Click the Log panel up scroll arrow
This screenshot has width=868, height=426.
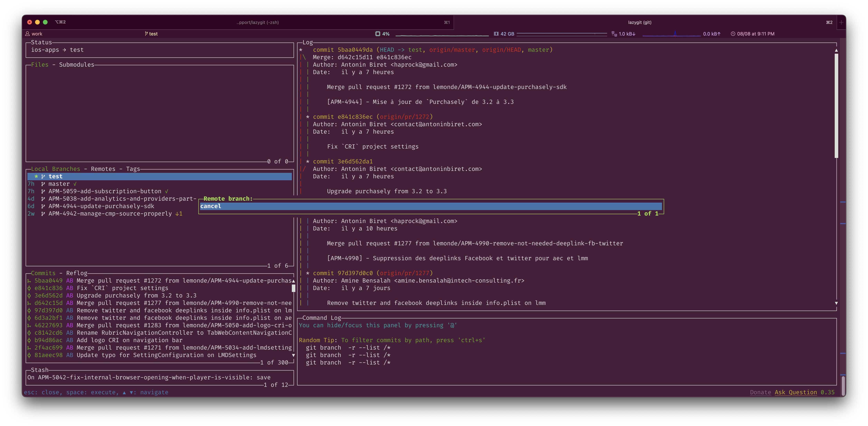836,50
